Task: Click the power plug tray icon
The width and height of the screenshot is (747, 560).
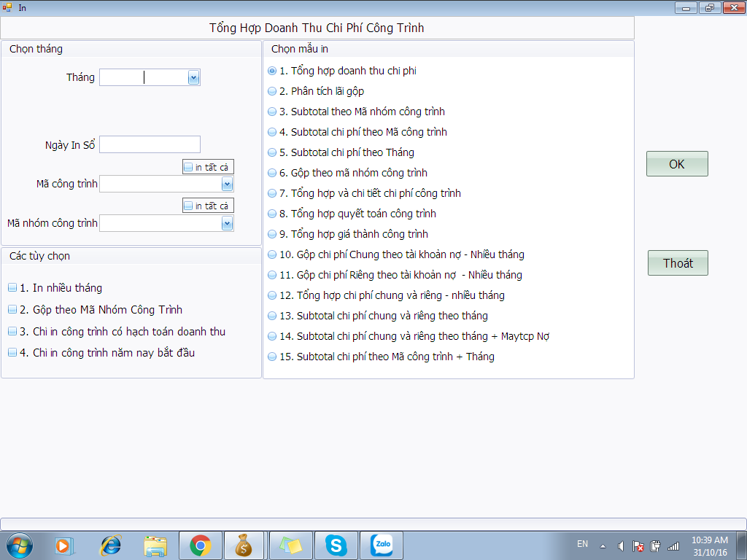Action: point(656,546)
